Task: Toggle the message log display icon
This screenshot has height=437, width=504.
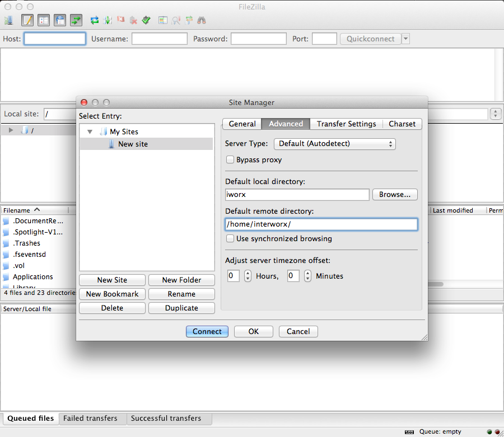Action: [x=27, y=21]
